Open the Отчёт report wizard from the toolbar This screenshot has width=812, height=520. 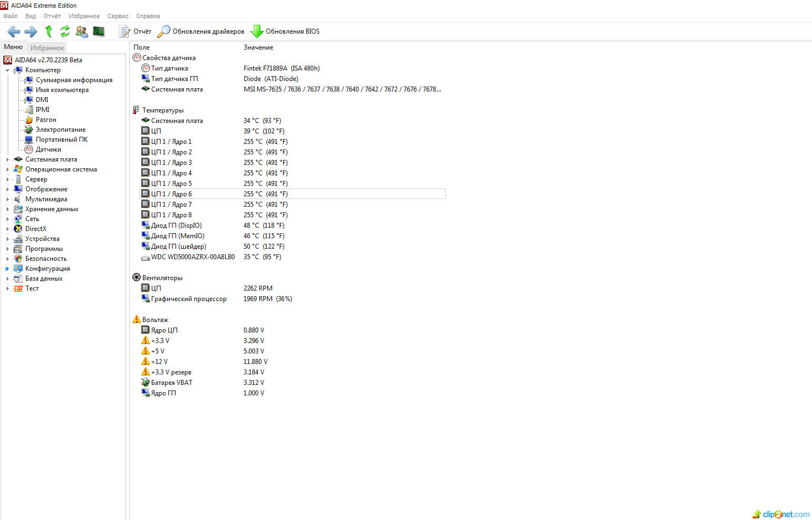point(135,31)
